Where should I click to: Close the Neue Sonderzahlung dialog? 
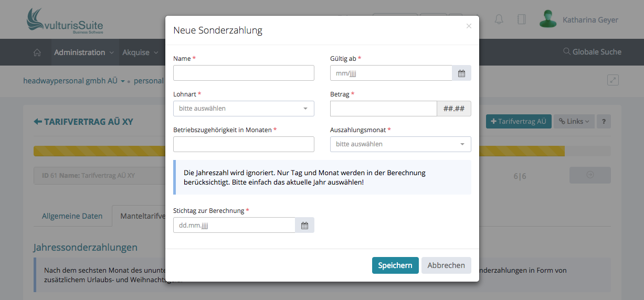(x=469, y=26)
